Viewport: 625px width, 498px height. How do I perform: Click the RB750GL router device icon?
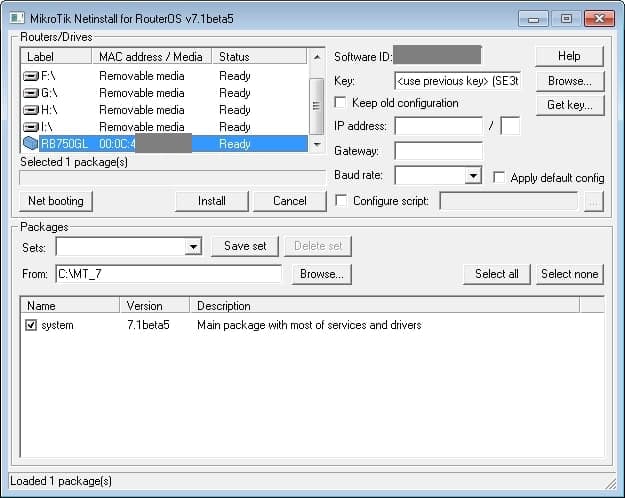coord(31,143)
